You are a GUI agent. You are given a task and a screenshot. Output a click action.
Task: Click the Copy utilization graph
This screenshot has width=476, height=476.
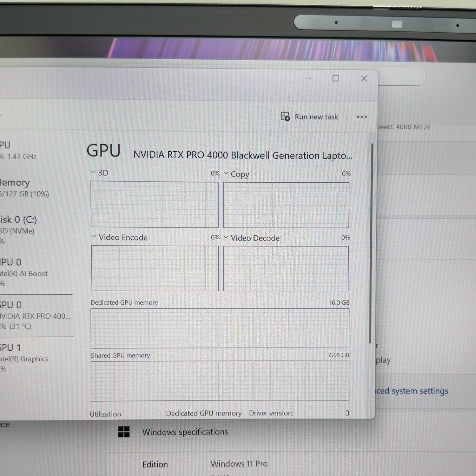pos(286,205)
